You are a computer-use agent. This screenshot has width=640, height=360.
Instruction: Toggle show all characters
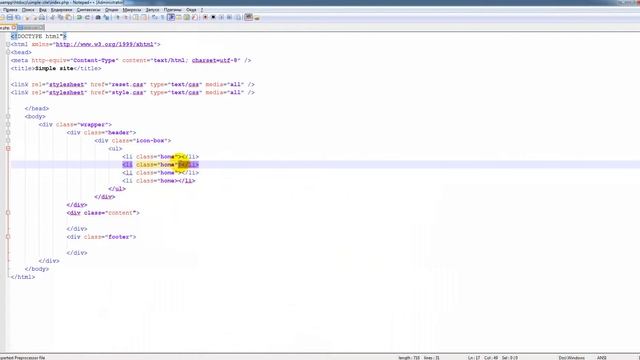tap(162, 18)
